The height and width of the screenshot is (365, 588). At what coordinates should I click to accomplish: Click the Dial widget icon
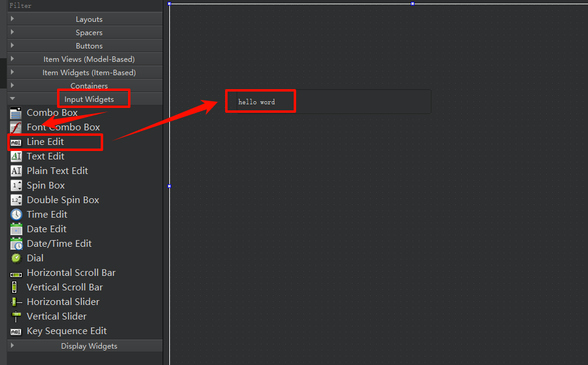coord(16,258)
